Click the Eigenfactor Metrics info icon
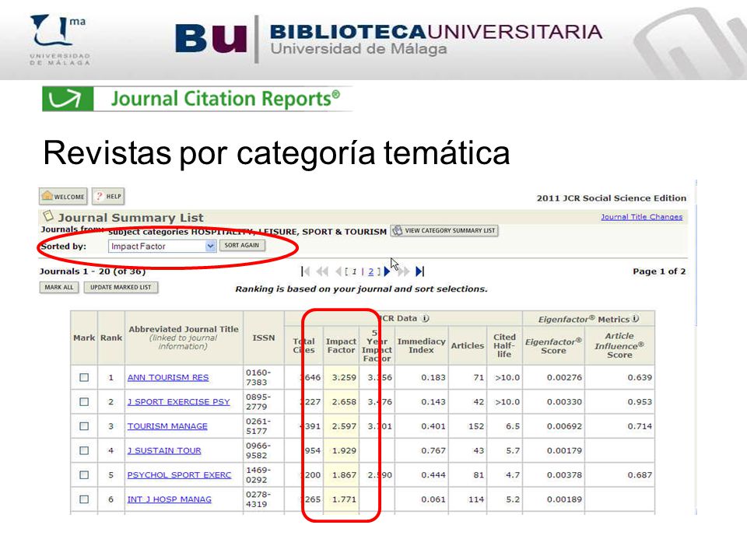This screenshot has width=747, height=560. (636, 318)
